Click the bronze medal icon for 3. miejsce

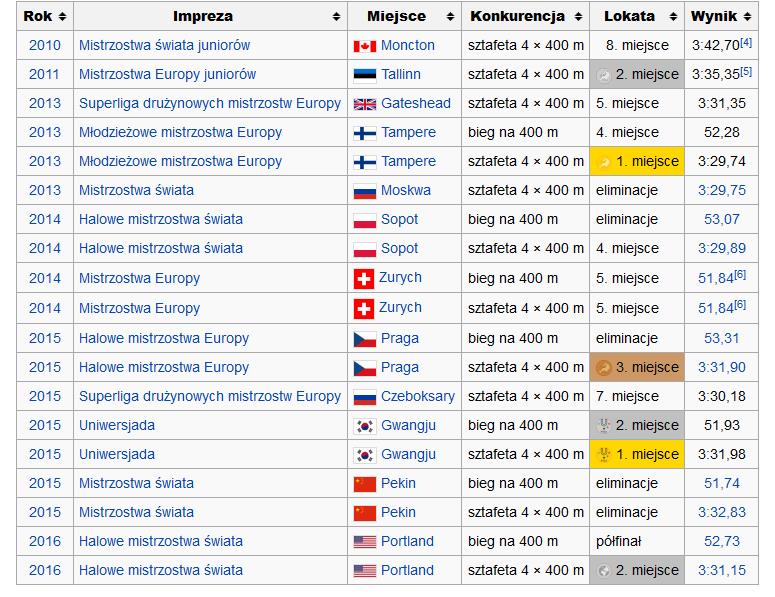click(x=604, y=367)
